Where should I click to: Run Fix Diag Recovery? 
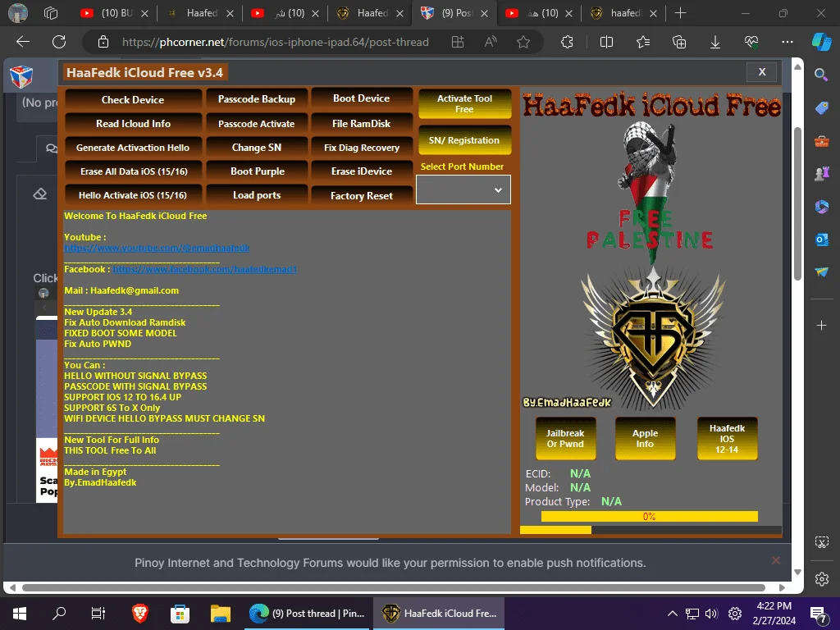pos(362,148)
